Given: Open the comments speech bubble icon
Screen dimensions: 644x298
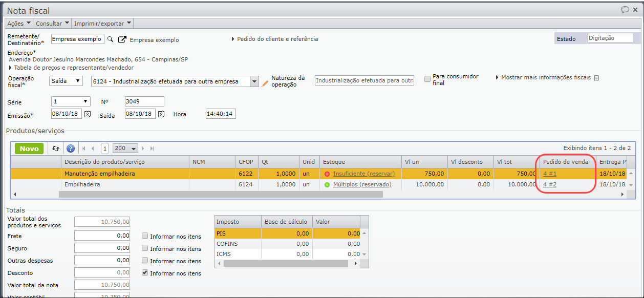Looking at the screenshot, I should tap(625, 9).
